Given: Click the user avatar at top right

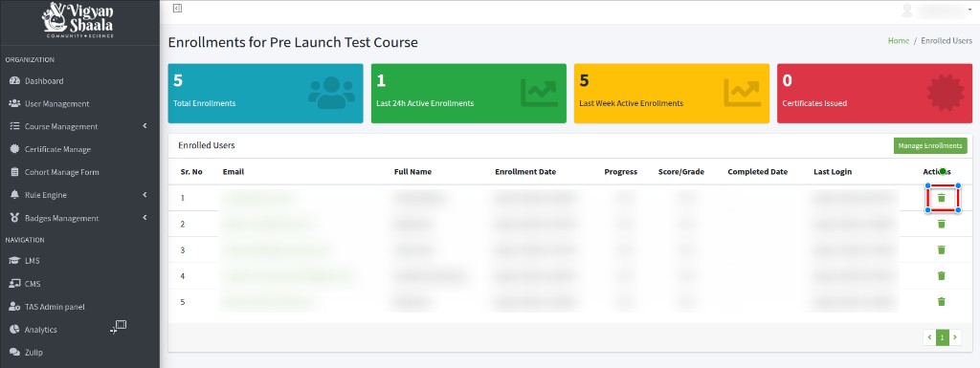Looking at the screenshot, I should 907,11.
